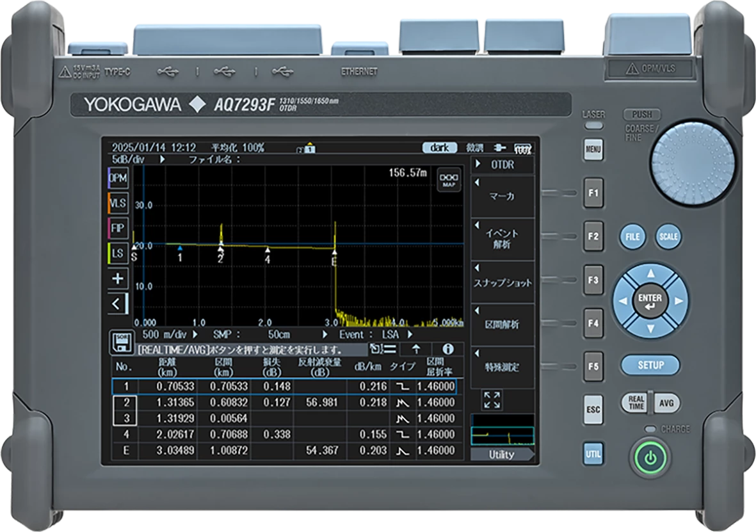Image resolution: width=756 pixels, height=532 pixels.
Task: Click the 平均化 100% averaging status
Action: tap(237, 148)
